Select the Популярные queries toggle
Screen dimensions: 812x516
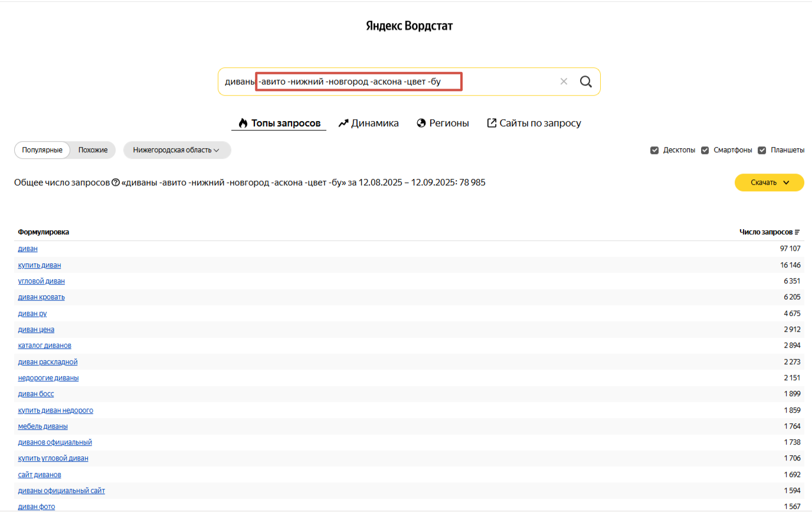[42, 150]
